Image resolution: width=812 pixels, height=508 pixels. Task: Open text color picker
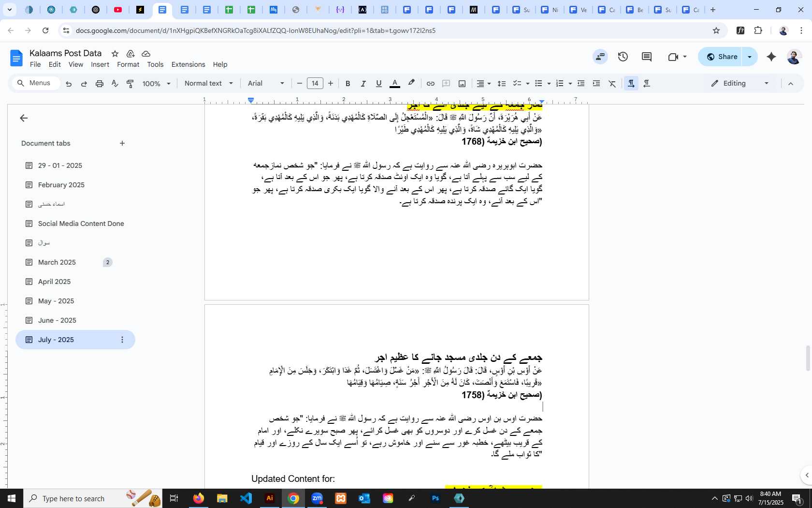[395, 84]
